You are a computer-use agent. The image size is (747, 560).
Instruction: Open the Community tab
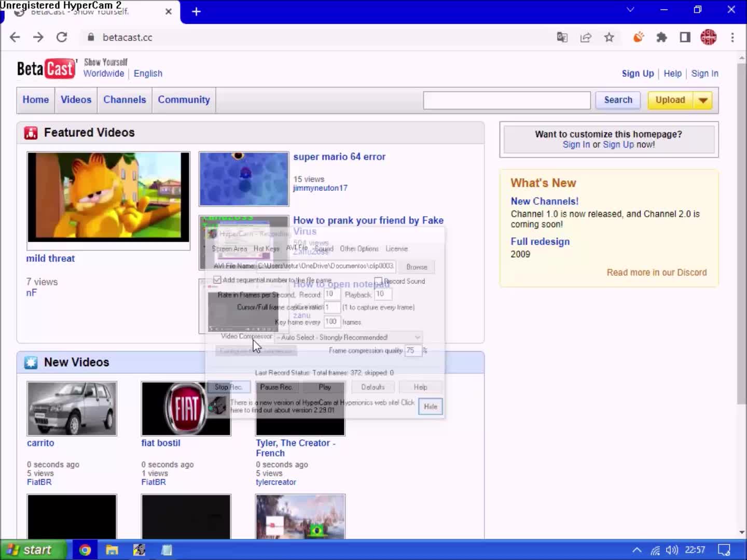point(184,100)
